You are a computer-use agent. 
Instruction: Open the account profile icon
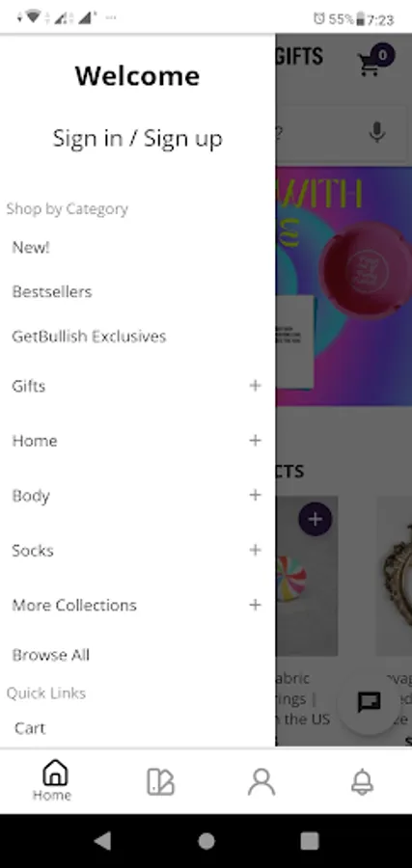pos(261,781)
